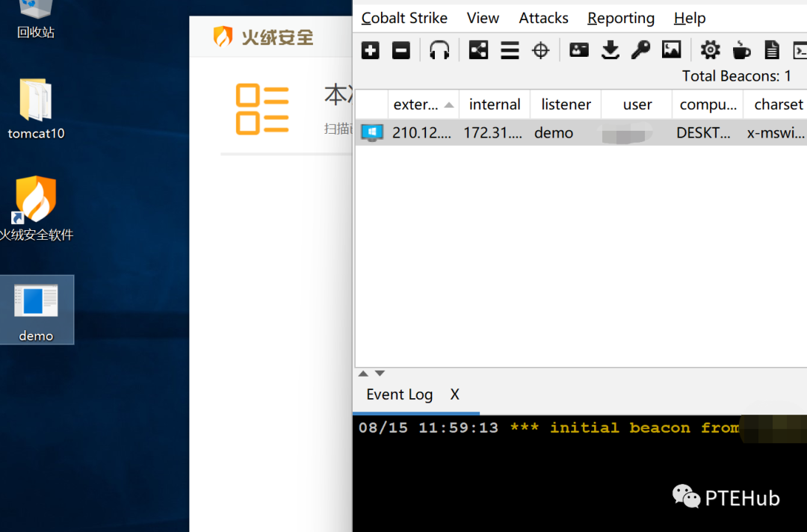
Task: Click the Connect plus icon in Cobalt Strike toolbar
Action: point(370,50)
